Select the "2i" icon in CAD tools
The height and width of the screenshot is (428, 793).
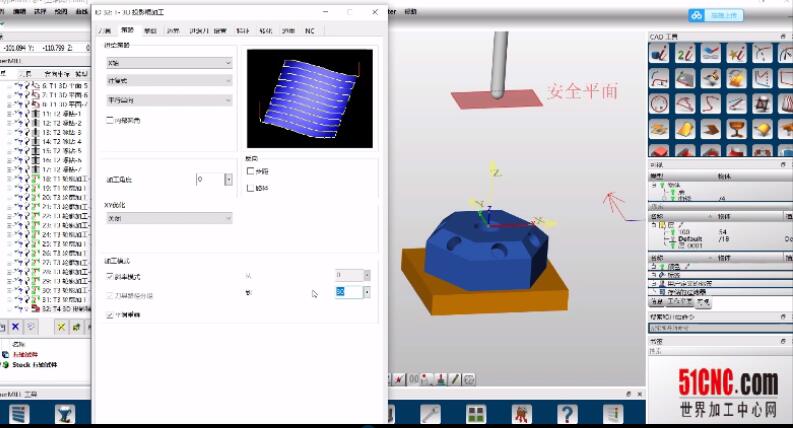[x=687, y=55]
